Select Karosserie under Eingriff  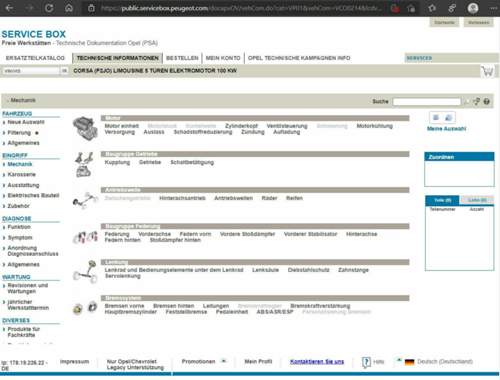coord(21,174)
